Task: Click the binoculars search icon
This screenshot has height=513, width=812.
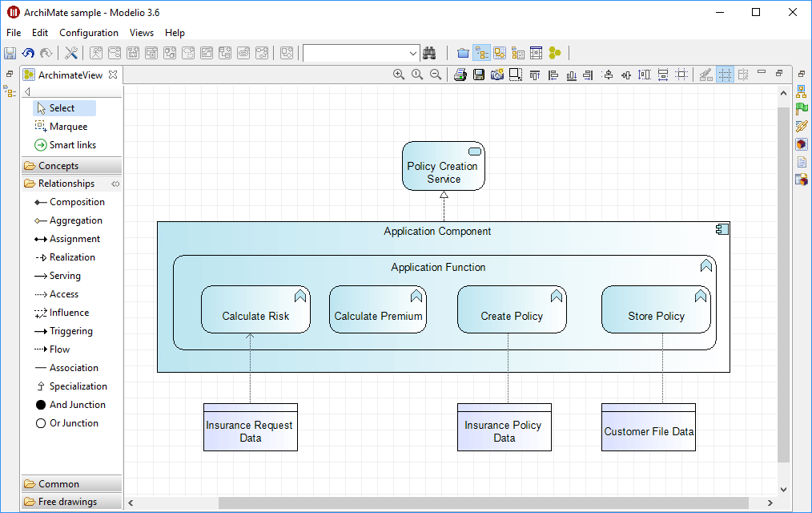Action: tap(429, 53)
